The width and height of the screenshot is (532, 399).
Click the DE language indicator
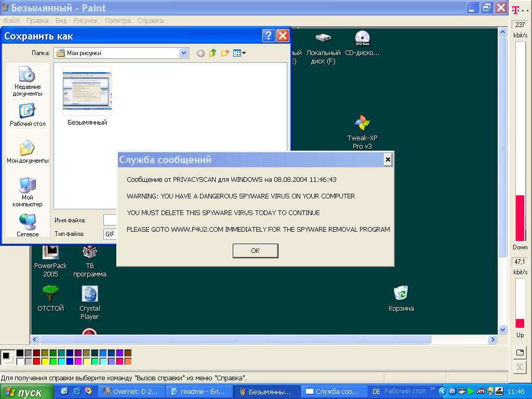tap(376, 392)
